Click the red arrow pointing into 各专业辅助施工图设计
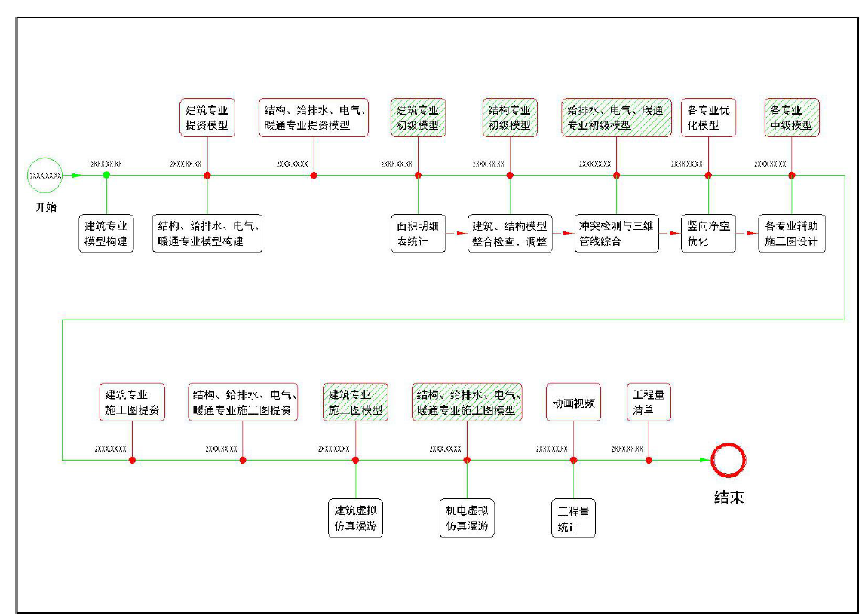Screen dimensions: 865x616 (x=747, y=233)
